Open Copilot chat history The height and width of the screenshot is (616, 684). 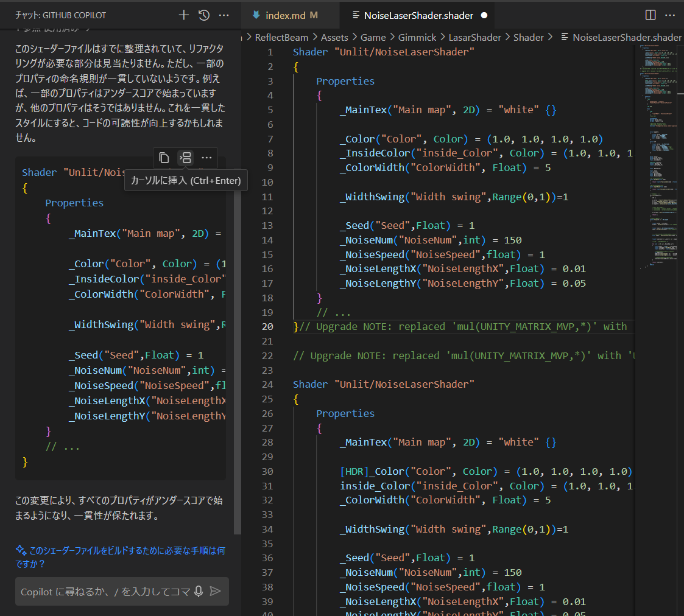pyautogui.click(x=204, y=15)
